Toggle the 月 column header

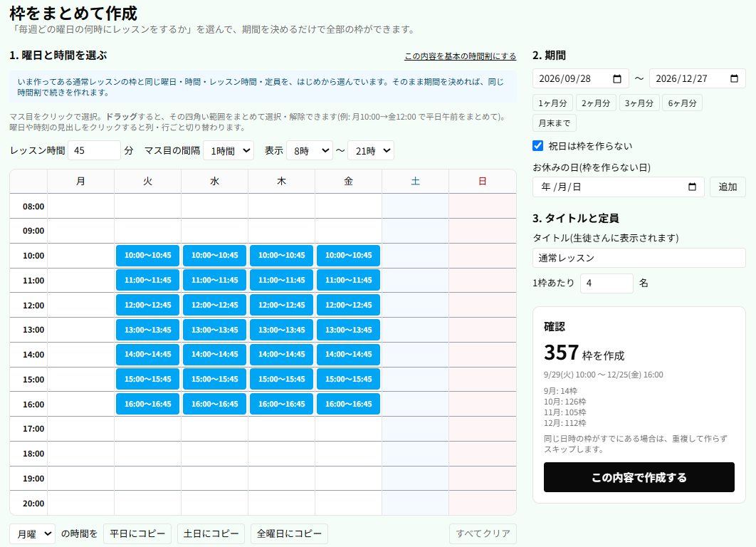click(x=80, y=182)
